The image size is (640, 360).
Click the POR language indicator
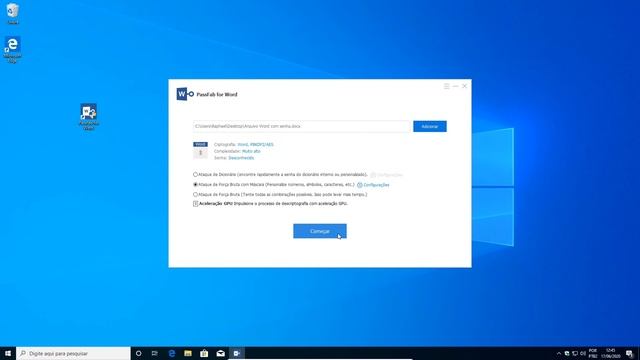593,353
